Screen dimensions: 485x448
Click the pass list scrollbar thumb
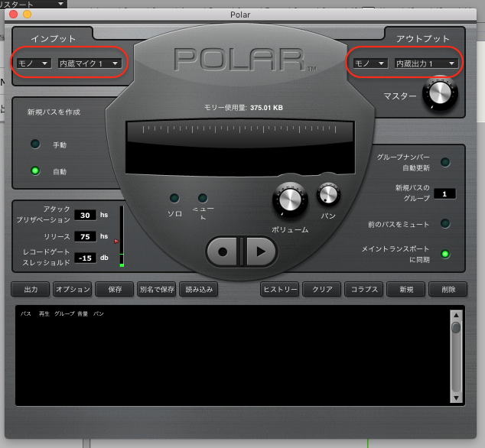(x=456, y=327)
